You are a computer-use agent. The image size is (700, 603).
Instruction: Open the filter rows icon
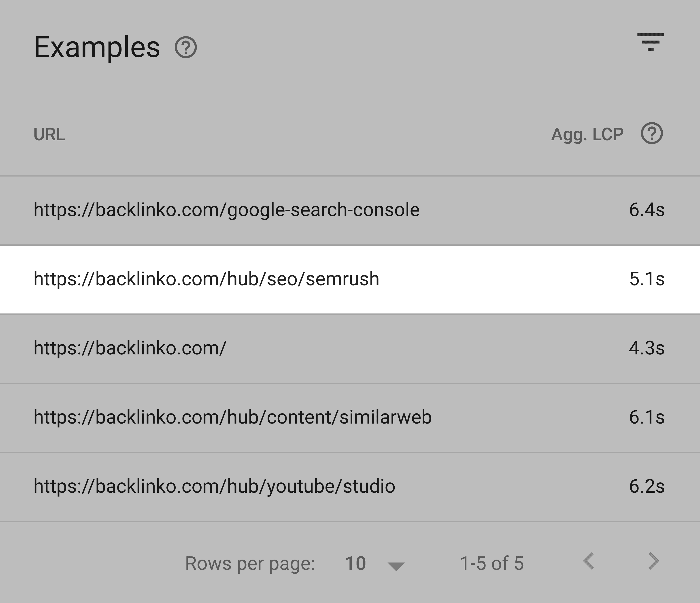[x=650, y=42]
